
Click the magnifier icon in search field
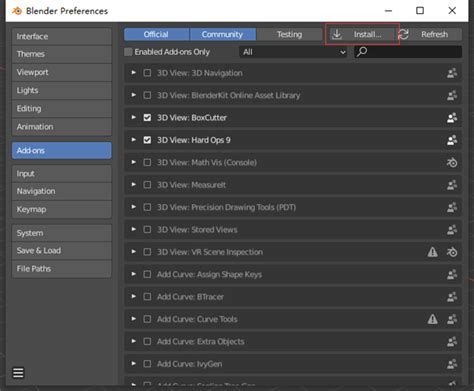[x=362, y=52]
